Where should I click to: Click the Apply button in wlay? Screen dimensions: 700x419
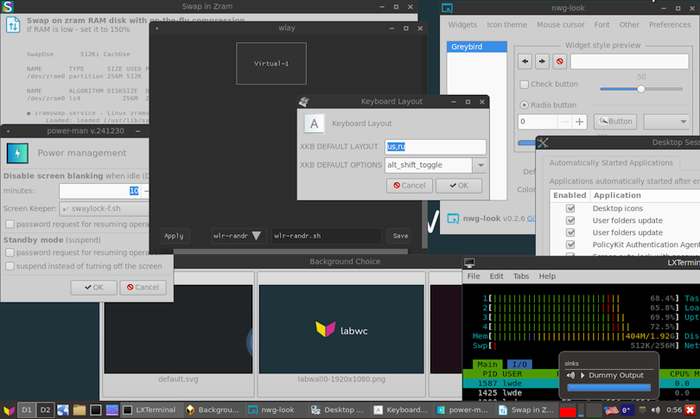[174, 236]
